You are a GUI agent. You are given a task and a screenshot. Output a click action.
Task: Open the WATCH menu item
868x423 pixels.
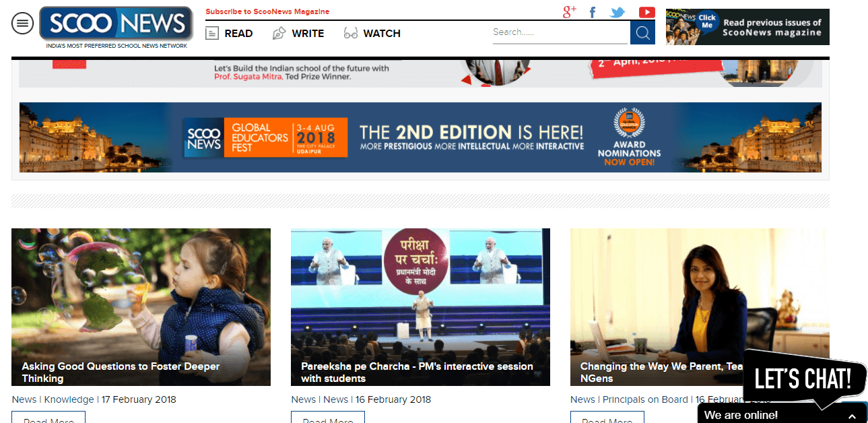click(382, 33)
